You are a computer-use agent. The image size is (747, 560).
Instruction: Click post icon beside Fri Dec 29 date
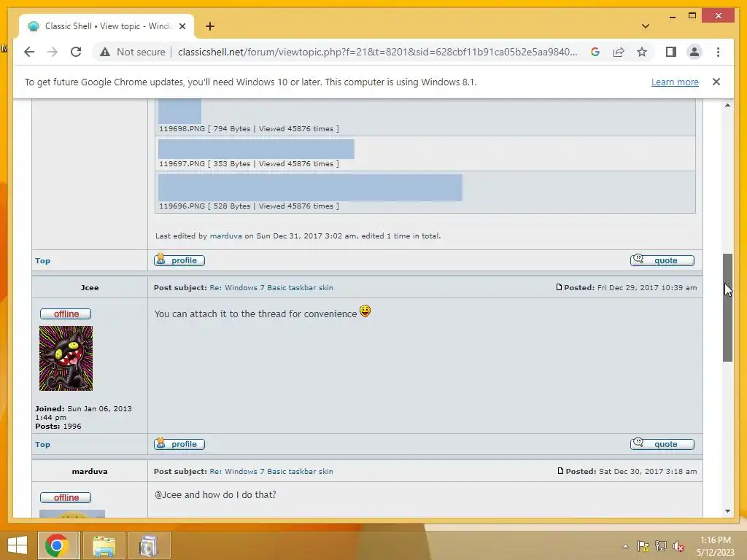[559, 287]
